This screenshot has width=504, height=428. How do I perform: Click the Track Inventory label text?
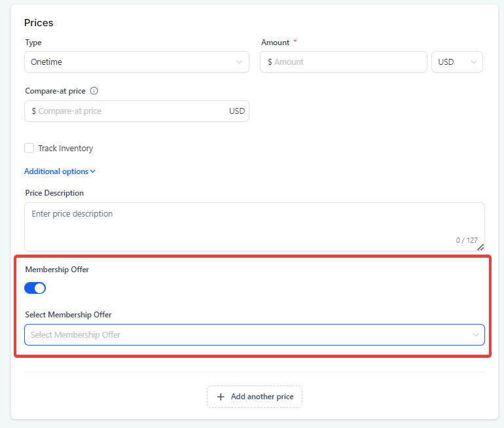click(65, 149)
